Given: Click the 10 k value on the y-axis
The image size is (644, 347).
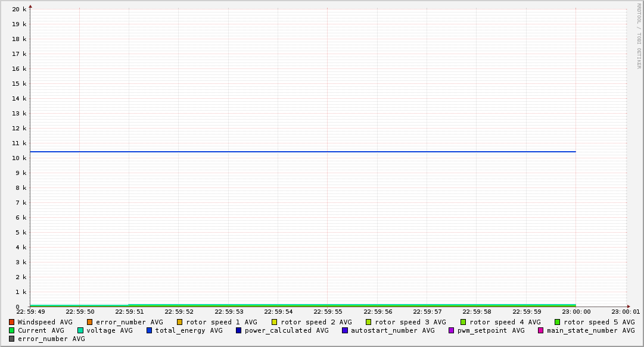Looking at the screenshot, I should click(x=20, y=158).
